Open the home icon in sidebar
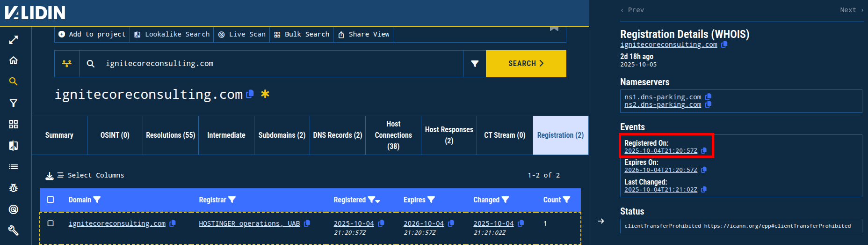868x245 pixels. click(x=14, y=60)
